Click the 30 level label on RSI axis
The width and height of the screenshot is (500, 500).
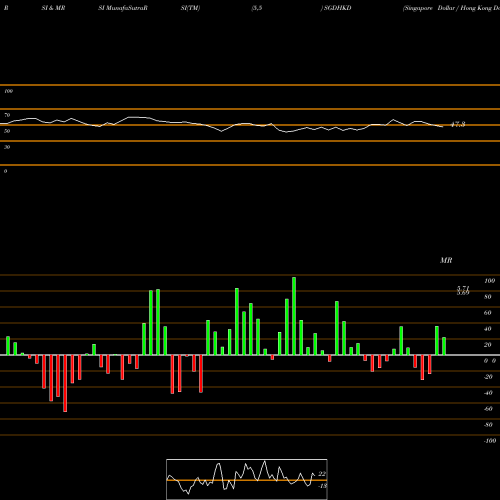(7, 147)
